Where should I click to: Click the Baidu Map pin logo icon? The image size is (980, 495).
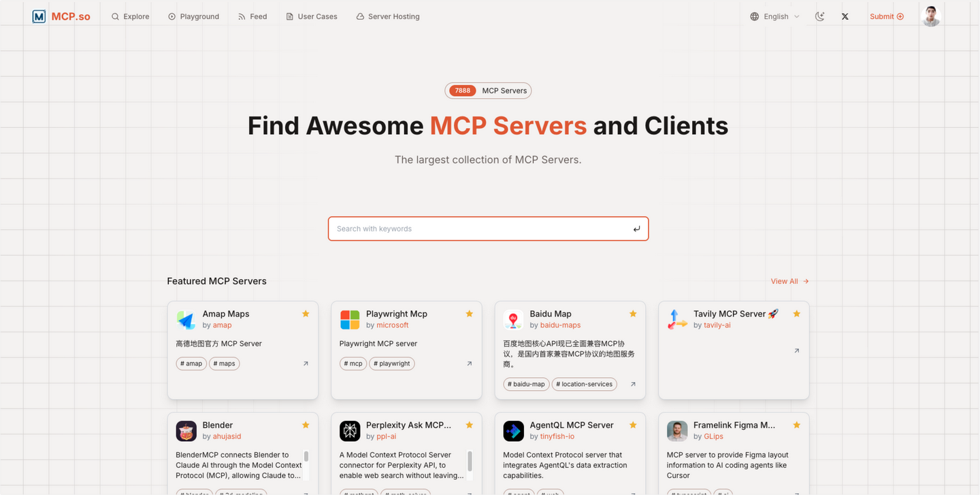pyautogui.click(x=513, y=319)
